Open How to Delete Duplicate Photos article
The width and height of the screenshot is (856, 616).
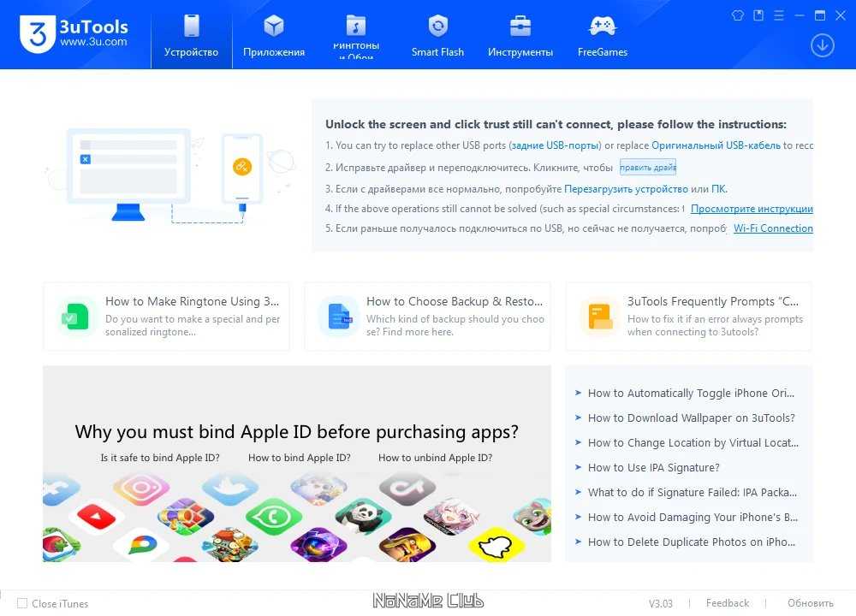point(691,542)
